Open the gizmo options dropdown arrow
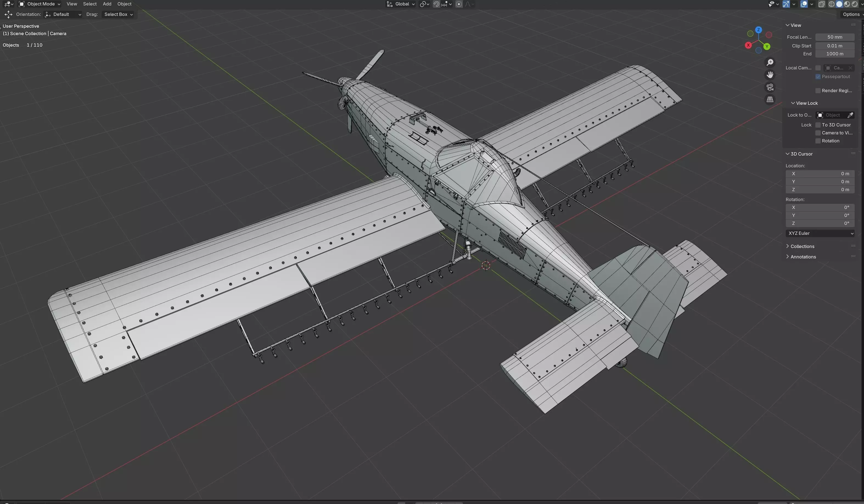 click(x=794, y=4)
